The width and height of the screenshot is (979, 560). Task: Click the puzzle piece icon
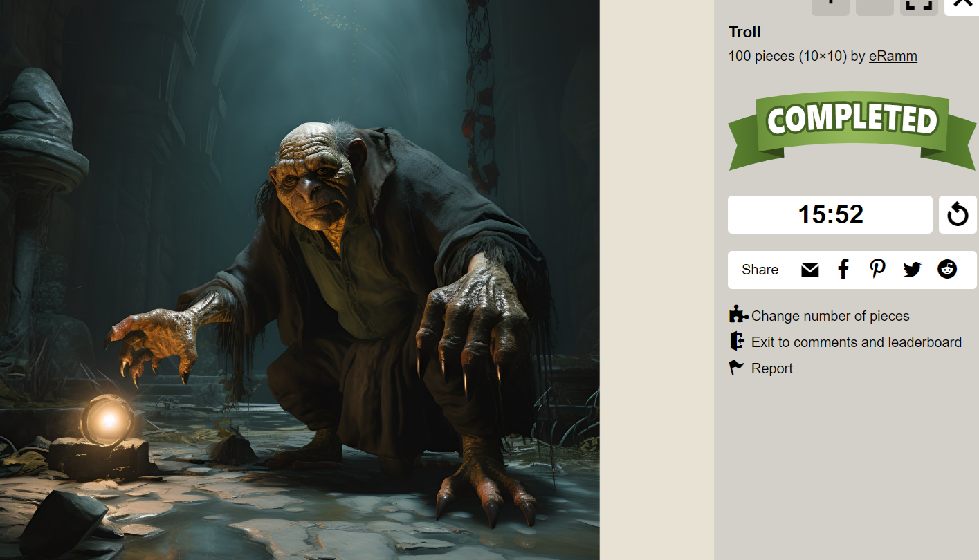[x=738, y=315]
